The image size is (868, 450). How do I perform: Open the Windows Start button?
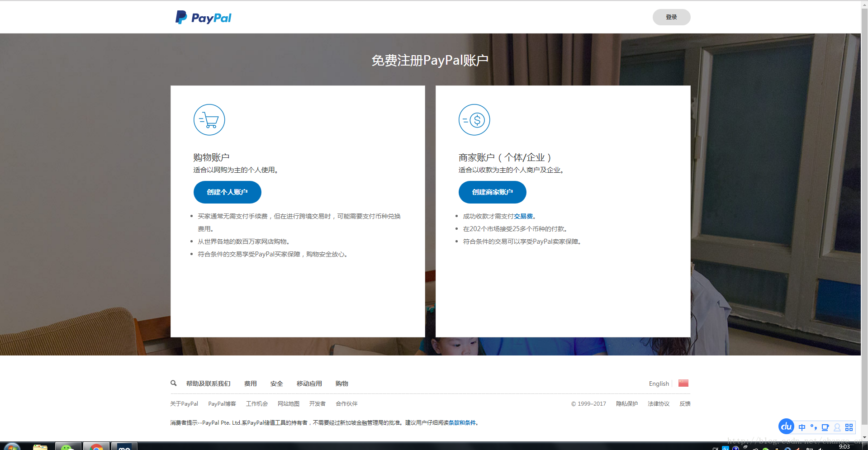12,447
